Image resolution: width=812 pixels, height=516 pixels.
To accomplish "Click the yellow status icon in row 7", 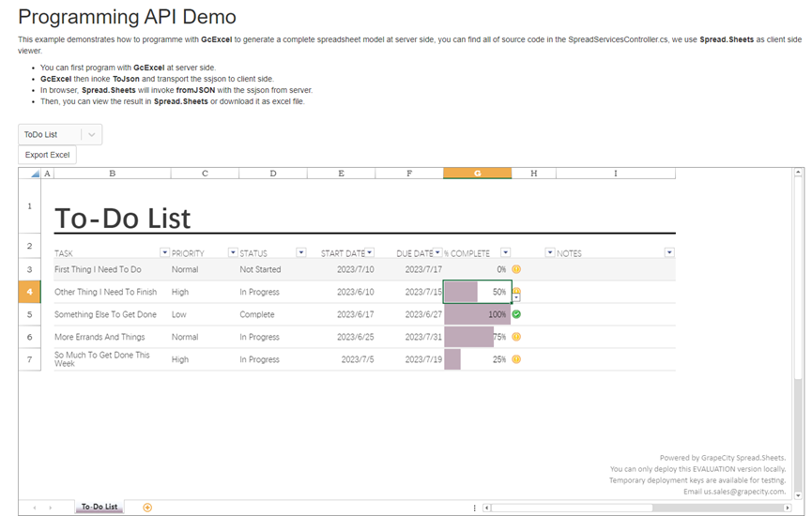I will [x=516, y=359].
